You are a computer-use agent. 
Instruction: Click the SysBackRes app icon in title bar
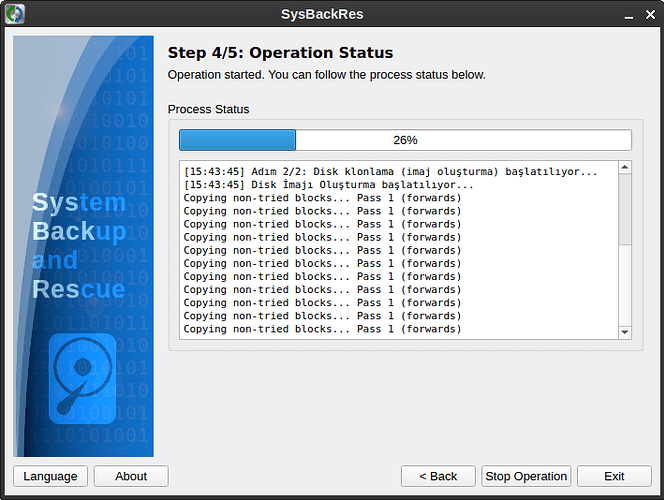(14, 13)
